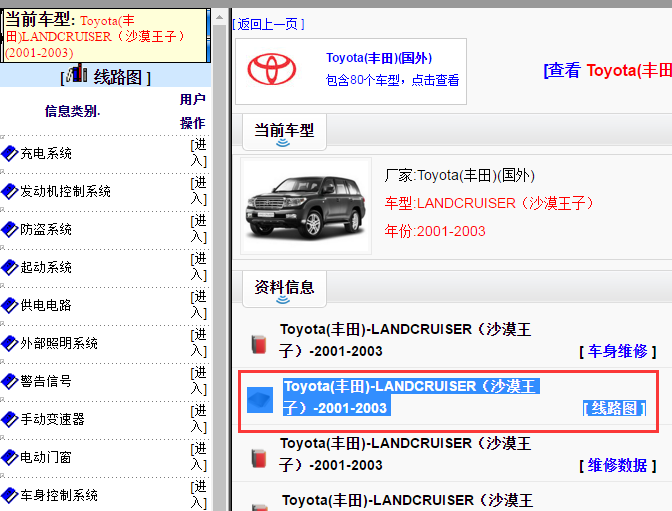The image size is (672, 511).
Task: Open the 进入 link for 电动门窗
Action: pyautogui.click(x=198, y=457)
